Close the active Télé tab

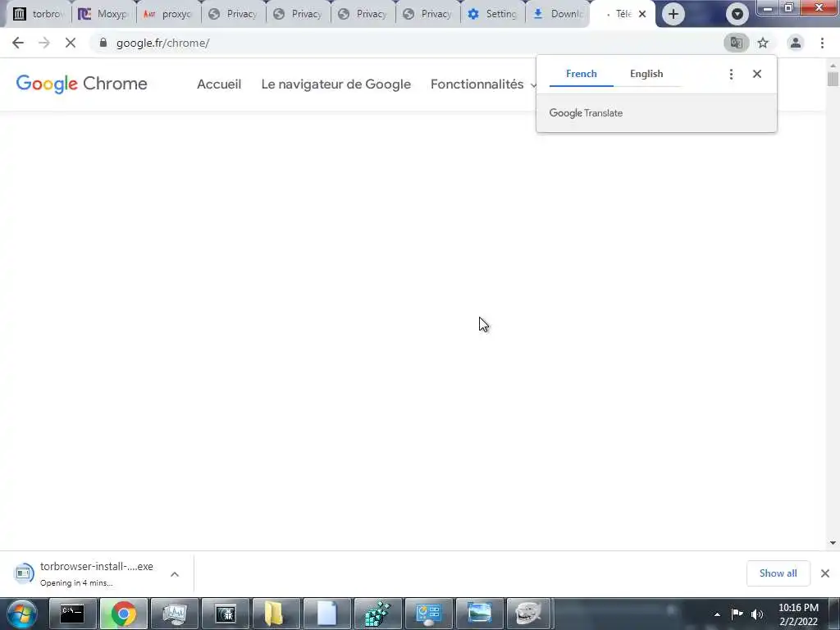click(642, 14)
